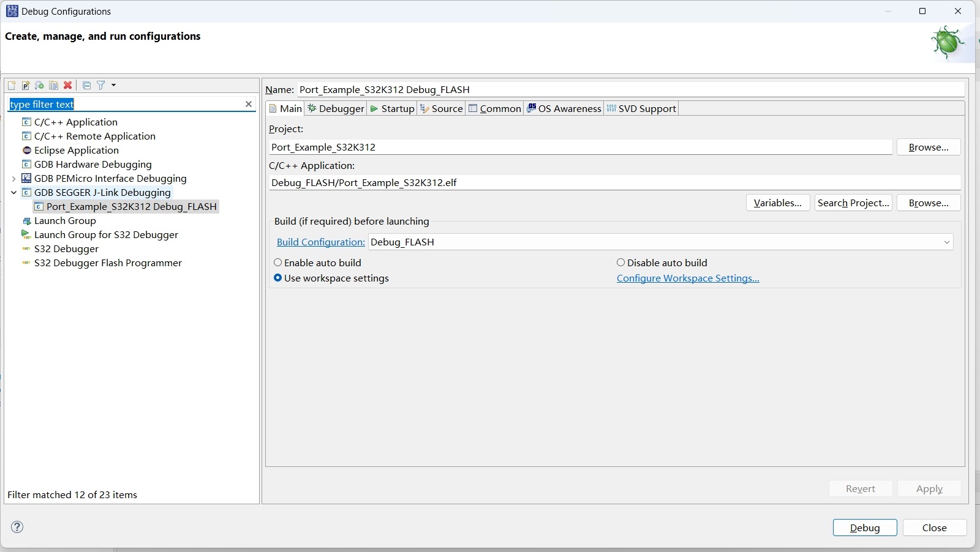Screen dimensions: 980x552
Task: Open the SVD Support tab
Action: (x=641, y=108)
